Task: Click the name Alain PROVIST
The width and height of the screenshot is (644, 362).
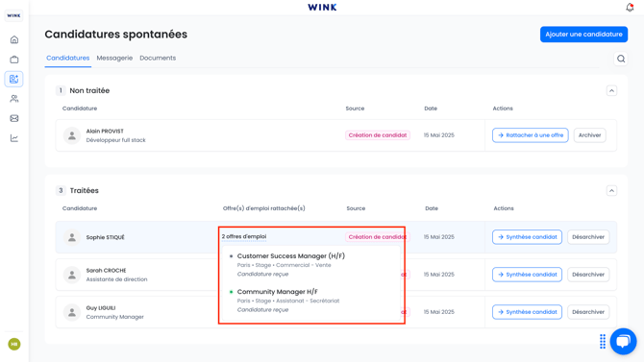Action: click(105, 131)
